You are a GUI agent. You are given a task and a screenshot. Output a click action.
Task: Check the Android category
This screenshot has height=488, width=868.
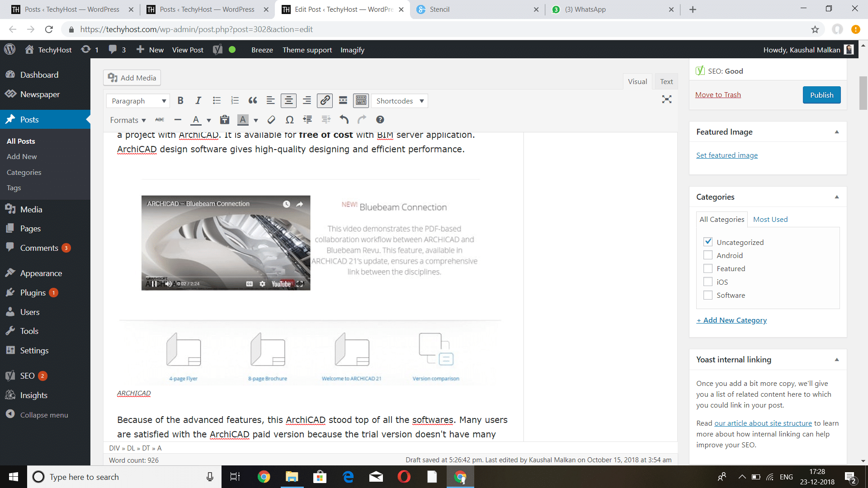click(x=708, y=255)
